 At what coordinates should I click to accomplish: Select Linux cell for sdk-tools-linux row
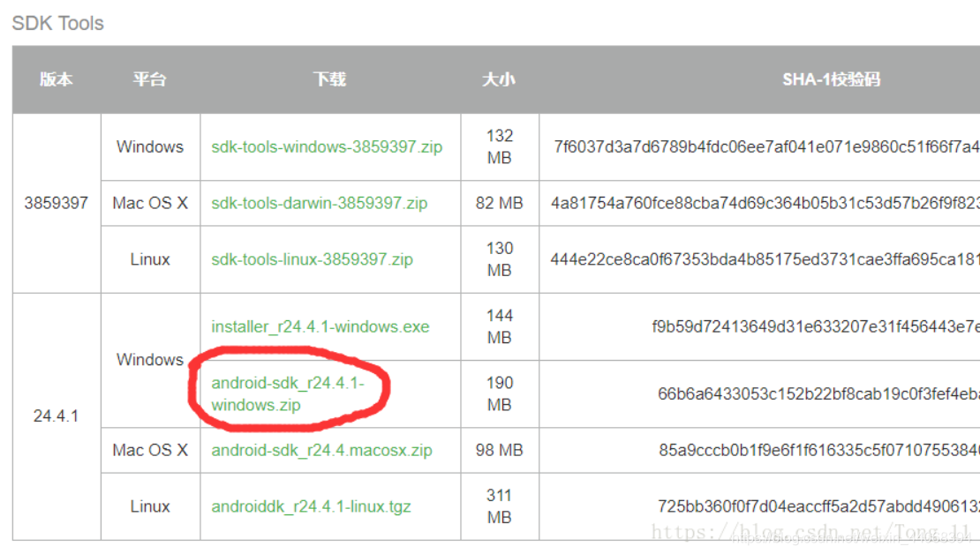pyautogui.click(x=150, y=259)
